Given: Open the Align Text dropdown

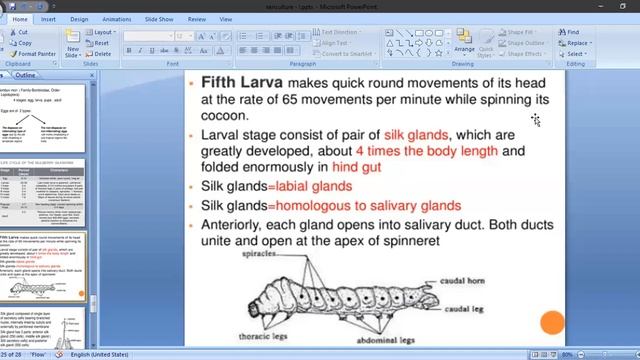Looking at the screenshot, I should coord(332,43).
